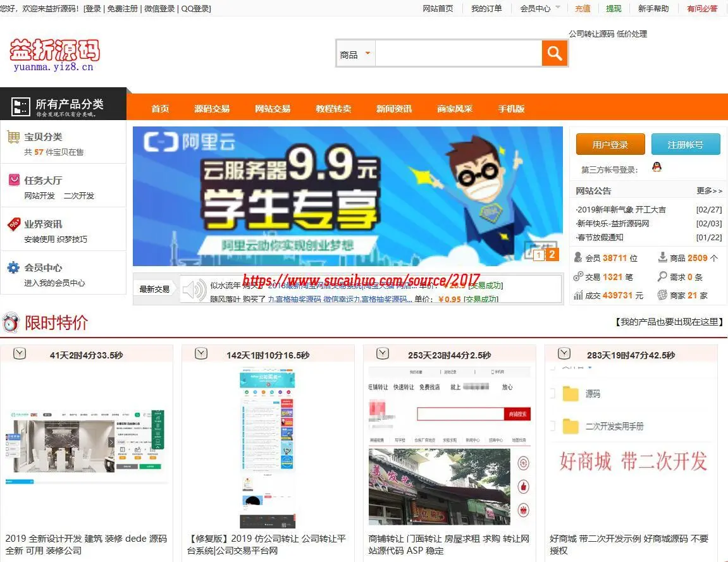This screenshot has height=562, width=728.
Task: Open the 新闻资讯 menu item
Action: [393, 108]
